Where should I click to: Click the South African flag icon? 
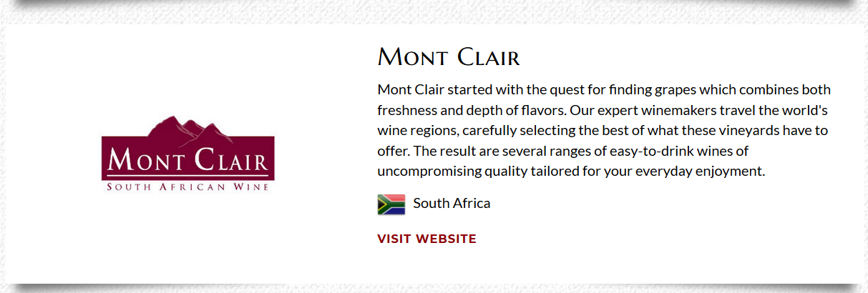click(x=391, y=204)
